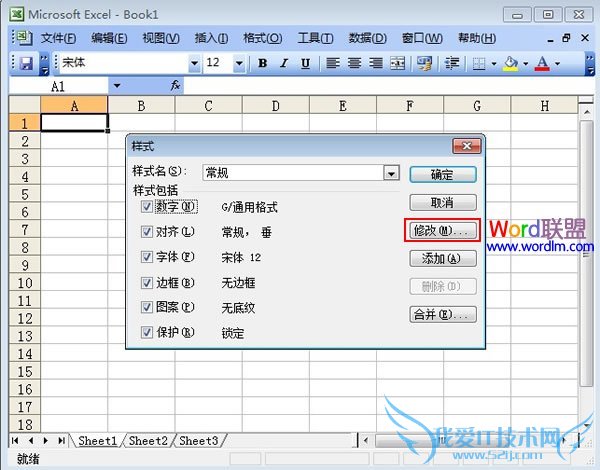The image size is (600, 470).
Task: Click the 合并(E)... button
Action: (x=443, y=315)
